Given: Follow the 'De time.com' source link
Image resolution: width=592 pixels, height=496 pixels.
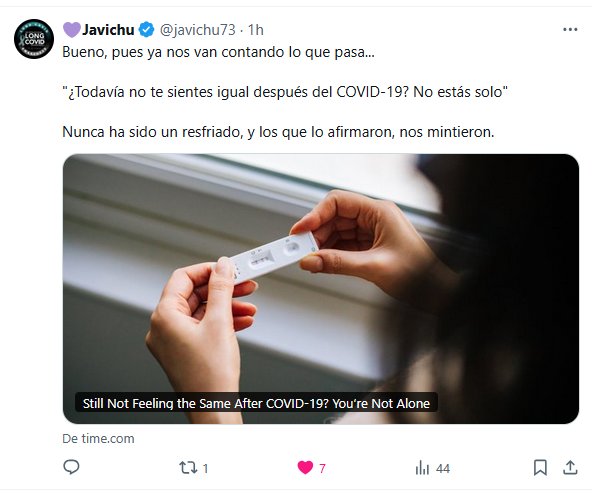Looking at the screenshot, I should 98,439.
